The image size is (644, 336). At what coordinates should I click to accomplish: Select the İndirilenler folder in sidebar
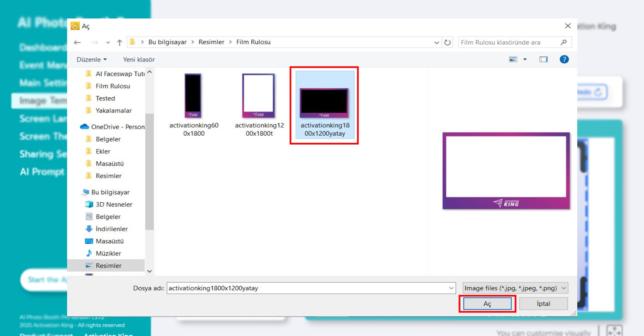[111, 229]
